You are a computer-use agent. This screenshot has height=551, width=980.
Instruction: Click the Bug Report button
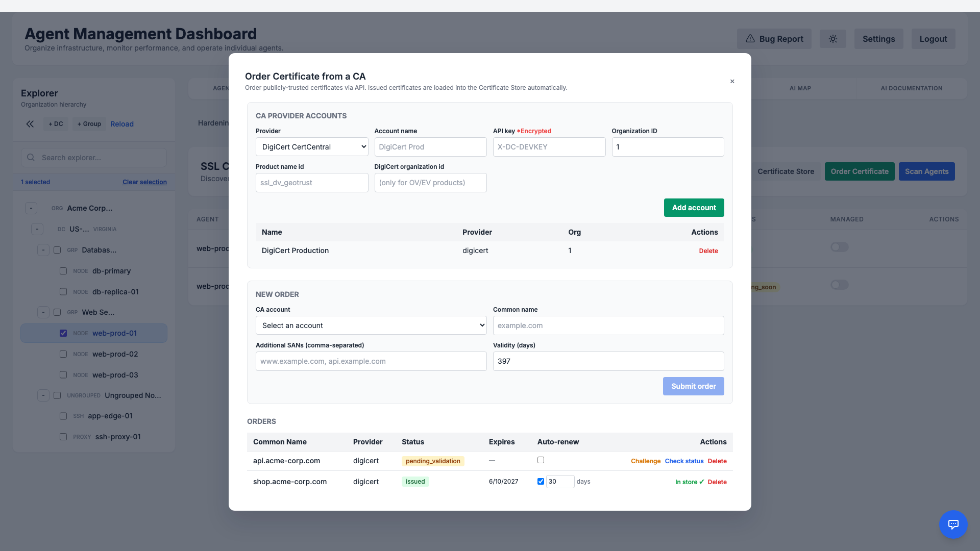tap(774, 39)
